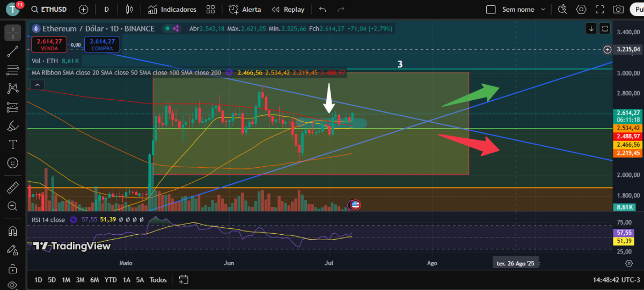Add symbol to compare with plus icon

click(83, 10)
